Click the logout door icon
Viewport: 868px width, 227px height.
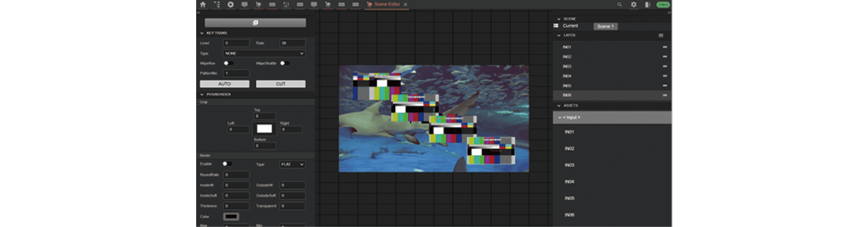(648, 5)
